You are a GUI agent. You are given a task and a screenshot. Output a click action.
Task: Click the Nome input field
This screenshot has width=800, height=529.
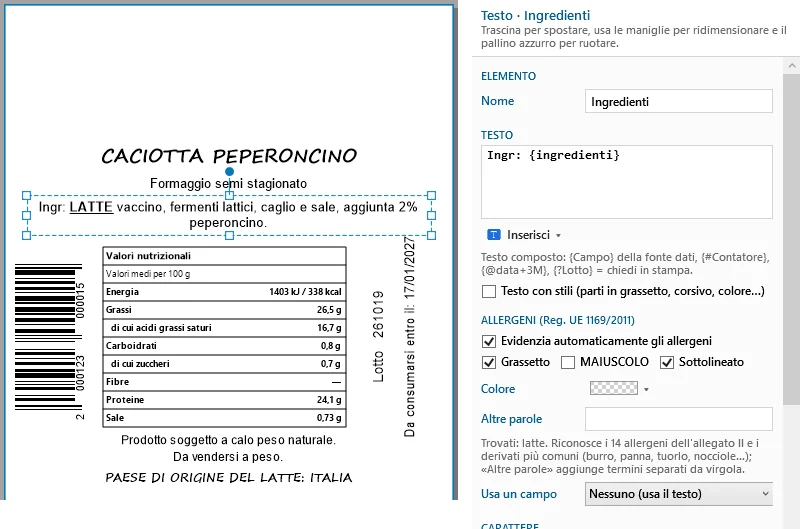[x=679, y=102]
